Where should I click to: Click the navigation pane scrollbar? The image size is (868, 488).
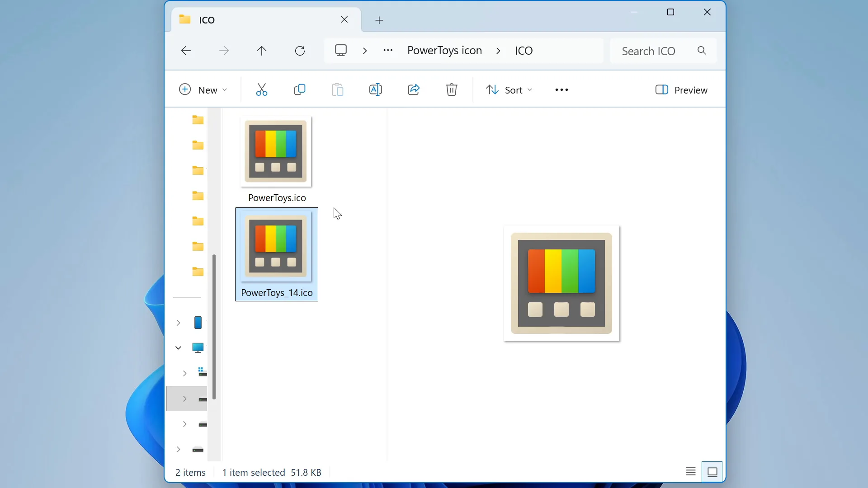click(214, 327)
